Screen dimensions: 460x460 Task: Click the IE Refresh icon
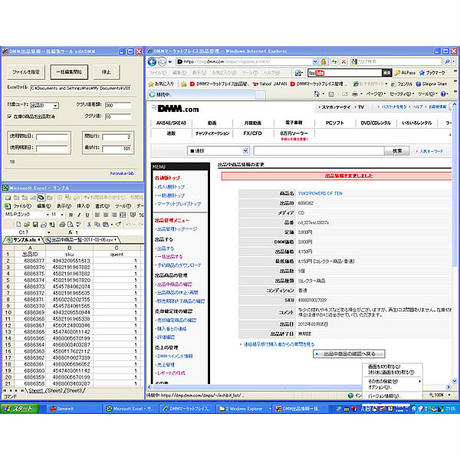pos(334,62)
